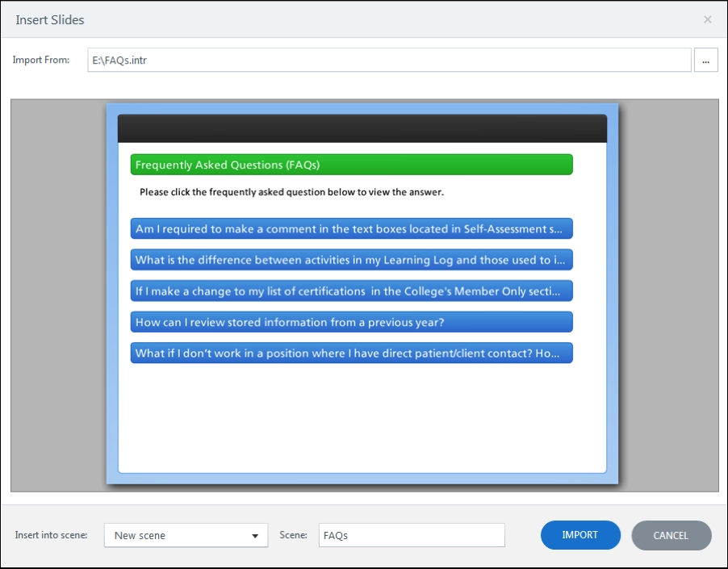
Task: Click the 'Insert into scene:' label
Action: (x=51, y=535)
